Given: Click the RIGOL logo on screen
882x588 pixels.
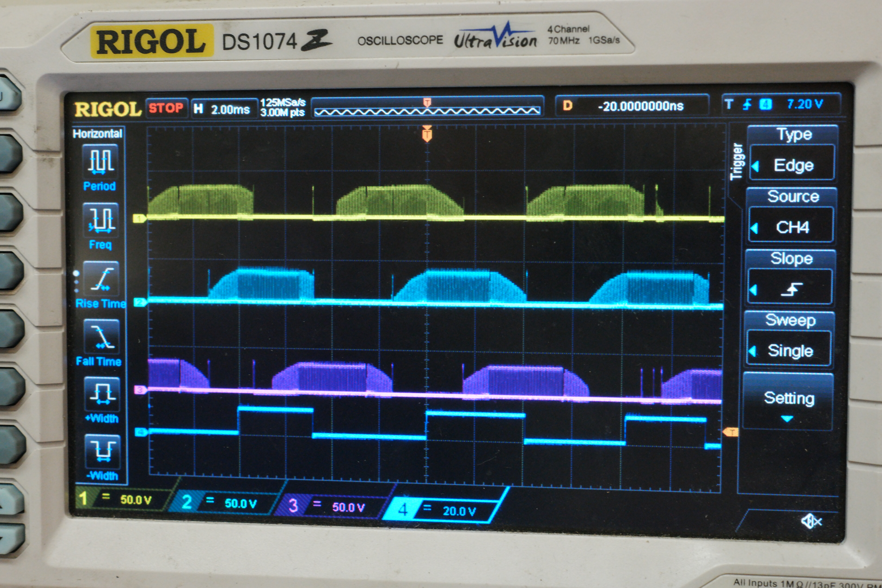Looking at the screenshot, I should [x=108, y=109].
